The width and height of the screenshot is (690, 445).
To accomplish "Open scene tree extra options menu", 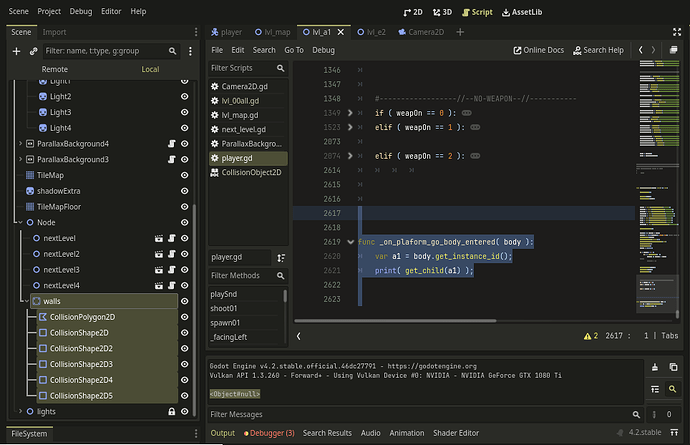I will coord(190,51).
